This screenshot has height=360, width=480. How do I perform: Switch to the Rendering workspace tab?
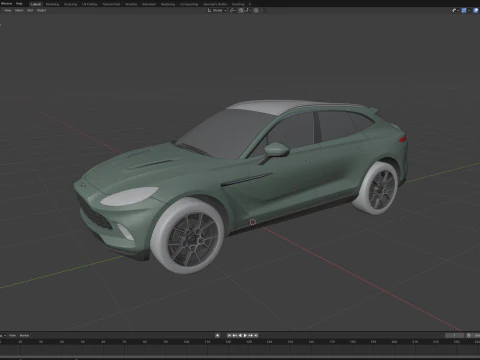168,4
